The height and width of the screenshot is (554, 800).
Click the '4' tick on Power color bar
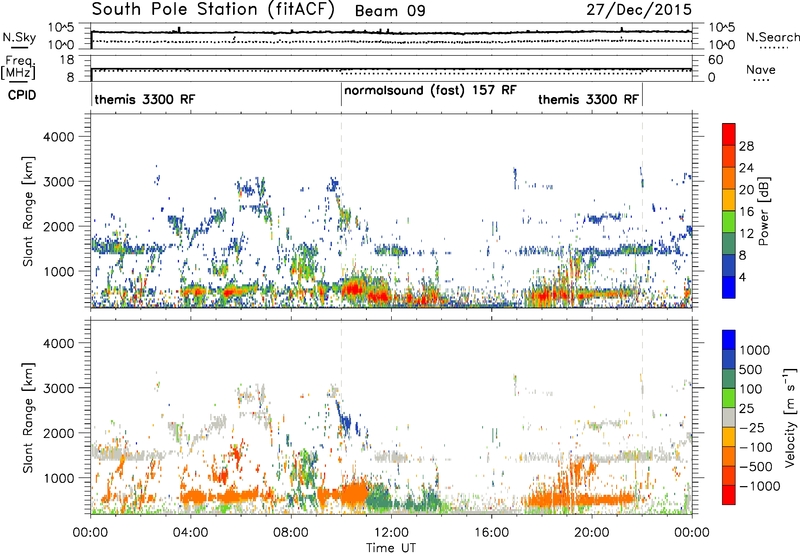[x=743, y=277]
